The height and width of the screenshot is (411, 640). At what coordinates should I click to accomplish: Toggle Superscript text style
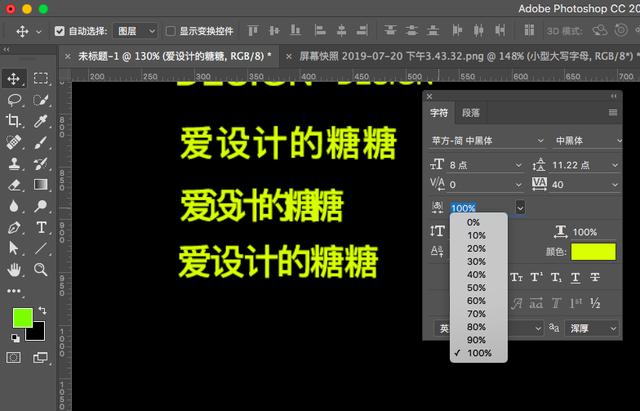536,278
